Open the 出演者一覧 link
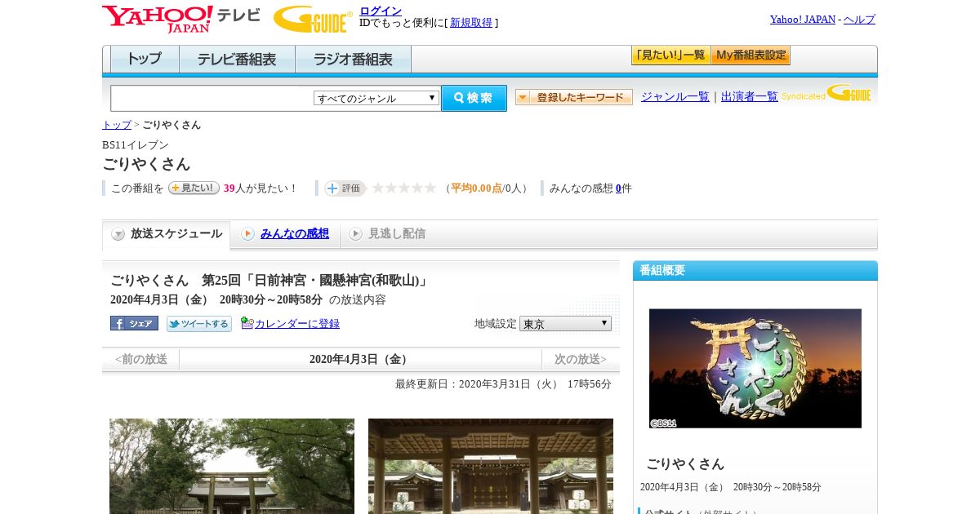 coord(750,97)
